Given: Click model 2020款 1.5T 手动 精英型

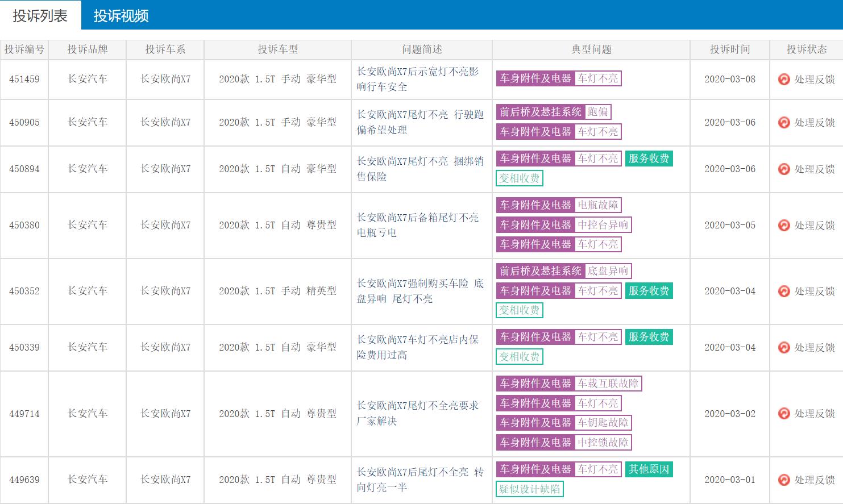Looking at the screenshot, I should 277,291.
